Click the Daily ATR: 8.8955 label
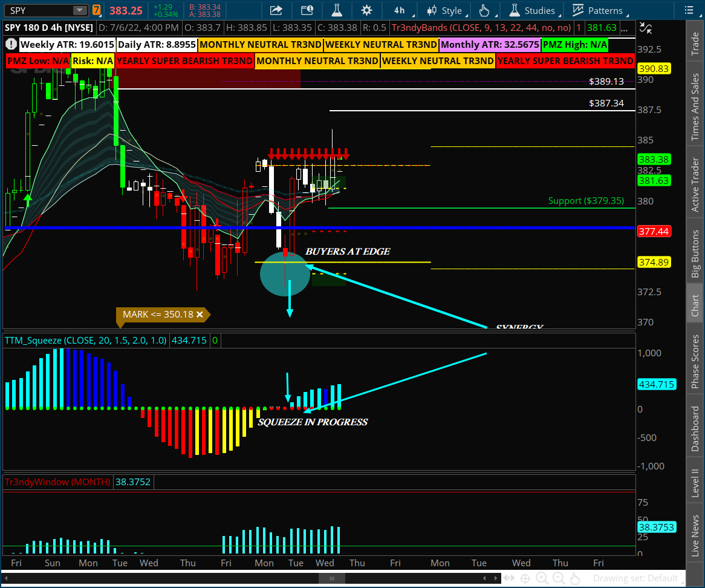Image resolution: width=705 pixels, height=588 pixels. pos(157,45)
